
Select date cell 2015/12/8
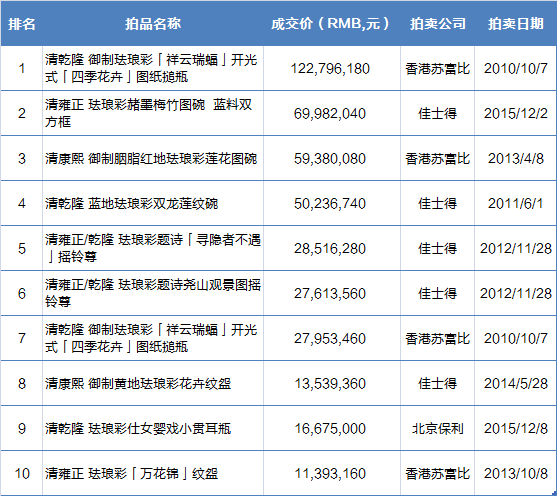(516, 428)
